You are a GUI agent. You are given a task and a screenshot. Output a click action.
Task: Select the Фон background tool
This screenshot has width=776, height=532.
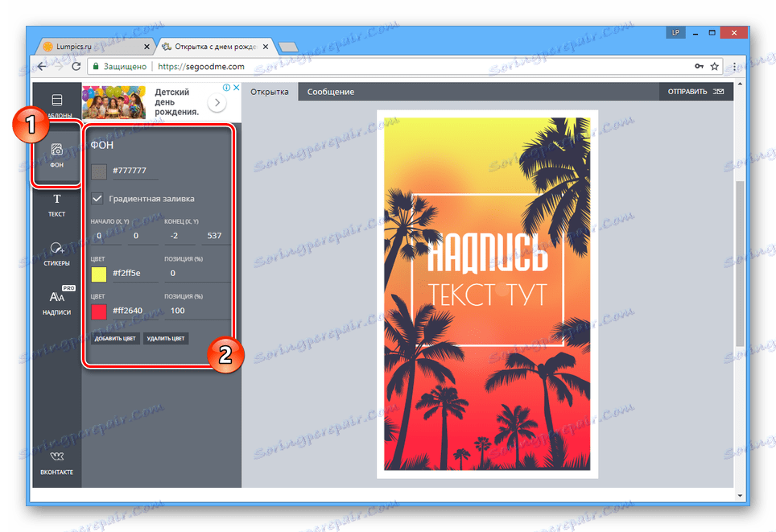pyautogui.click(x=57, y=155)
